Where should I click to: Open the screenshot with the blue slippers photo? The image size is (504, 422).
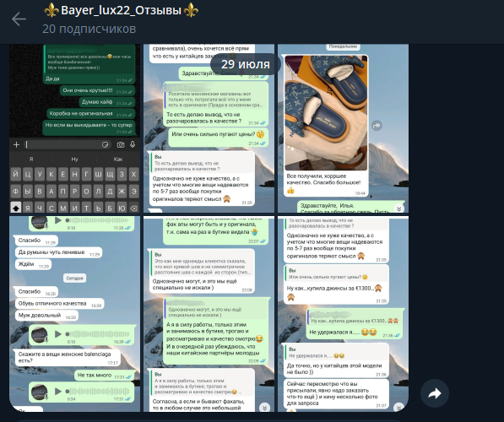point(343,128)
